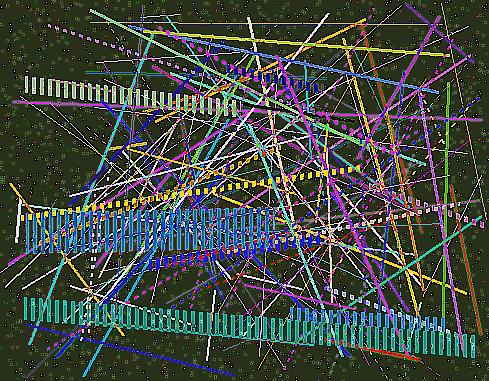Select the dark blue dashed segment near the top

pyautogui.click(x=275, y=78)
